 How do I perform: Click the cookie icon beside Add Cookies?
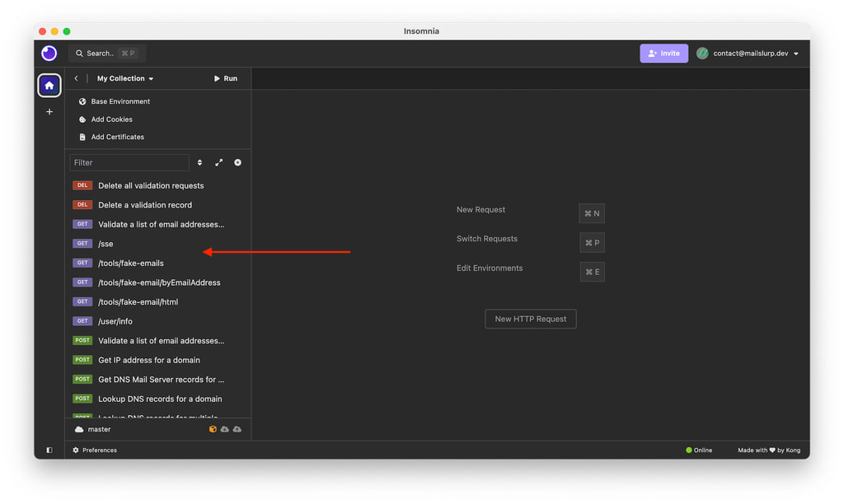82,119
